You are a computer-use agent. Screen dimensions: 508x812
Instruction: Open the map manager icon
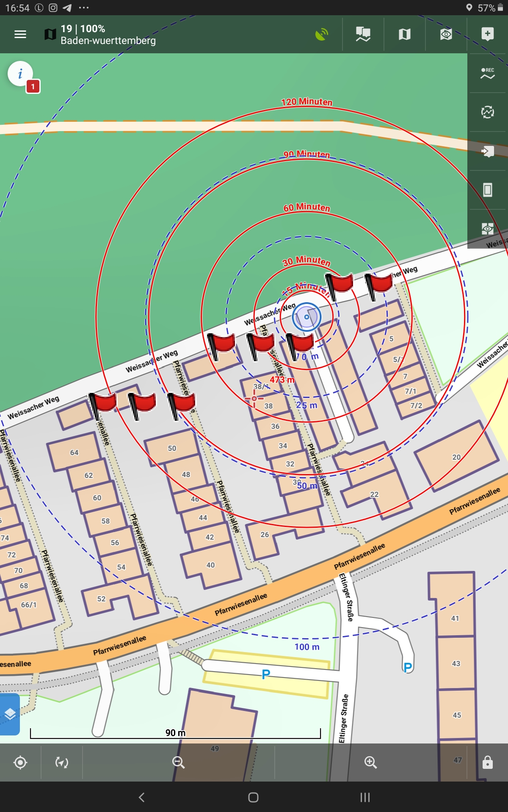pos(404,34)
